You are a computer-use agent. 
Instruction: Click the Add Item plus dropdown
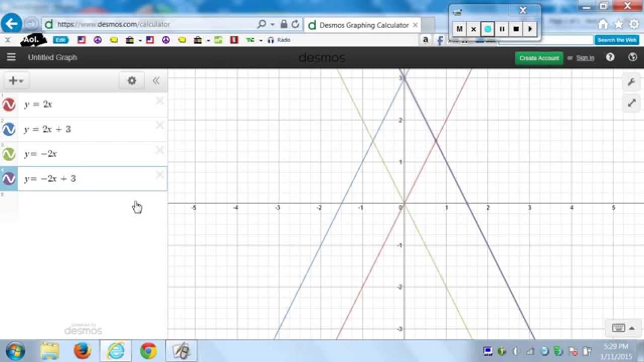(x=16, y=80)
